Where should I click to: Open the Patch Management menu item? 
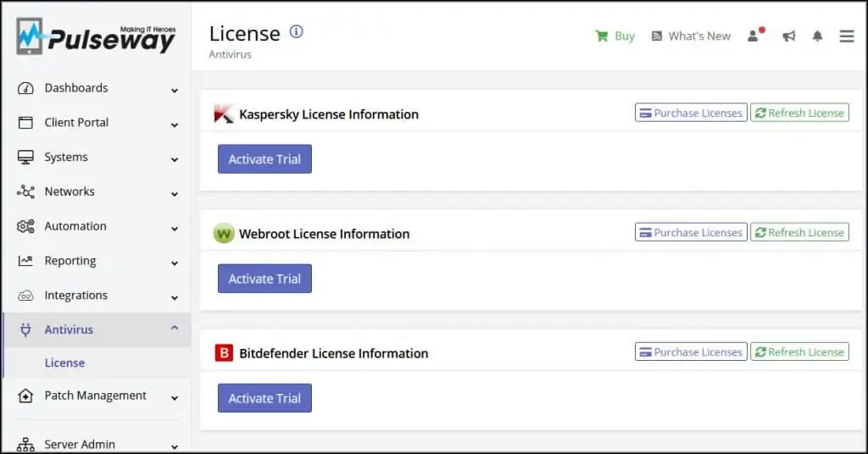[97, 396]
